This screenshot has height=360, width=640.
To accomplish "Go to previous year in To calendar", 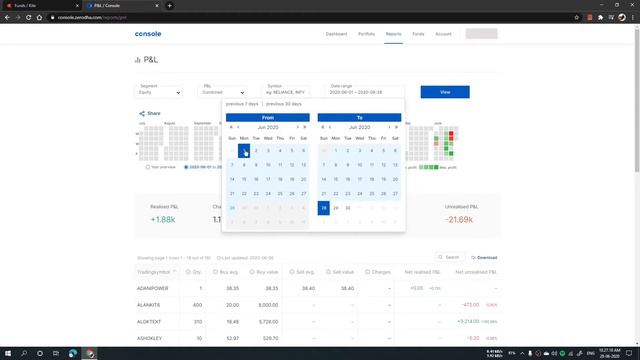I will 322,127.
